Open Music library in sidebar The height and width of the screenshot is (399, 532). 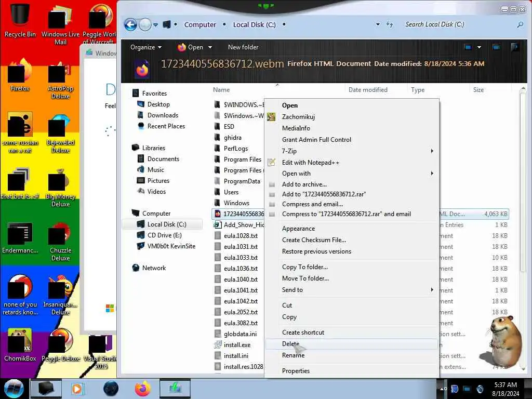[x=156, y=170]
